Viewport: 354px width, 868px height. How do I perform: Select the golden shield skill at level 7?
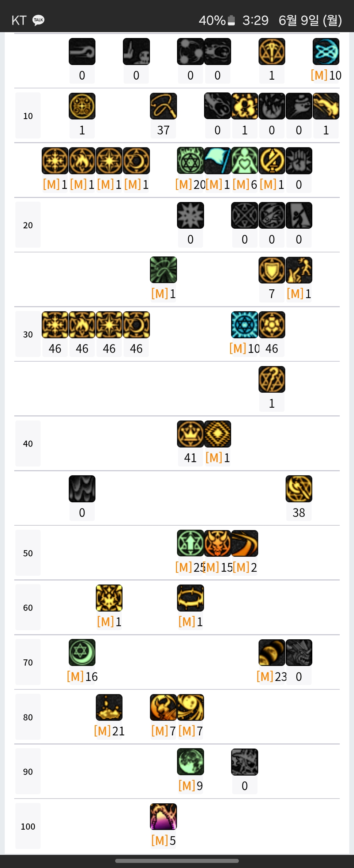click(272, 270)
